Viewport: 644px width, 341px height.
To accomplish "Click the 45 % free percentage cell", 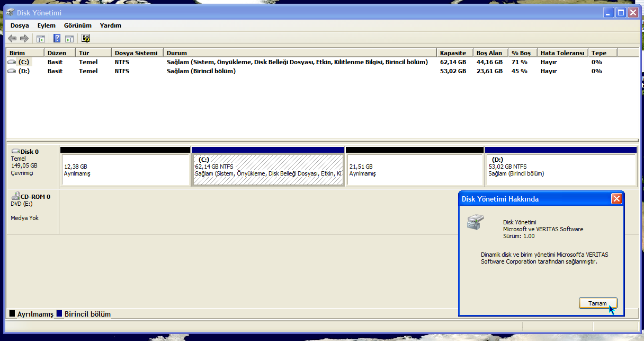I will [x=519, y=71].
